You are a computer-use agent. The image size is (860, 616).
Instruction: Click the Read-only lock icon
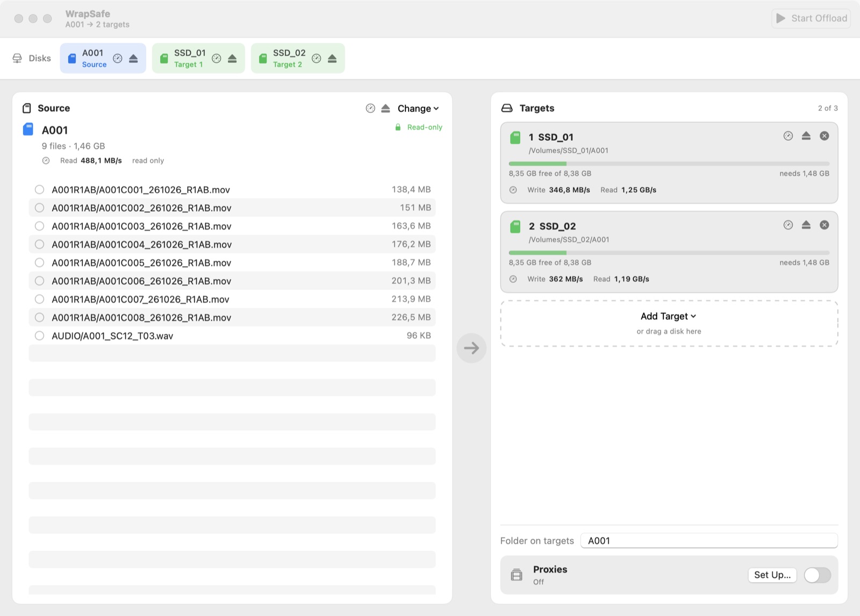pos(398,127)
